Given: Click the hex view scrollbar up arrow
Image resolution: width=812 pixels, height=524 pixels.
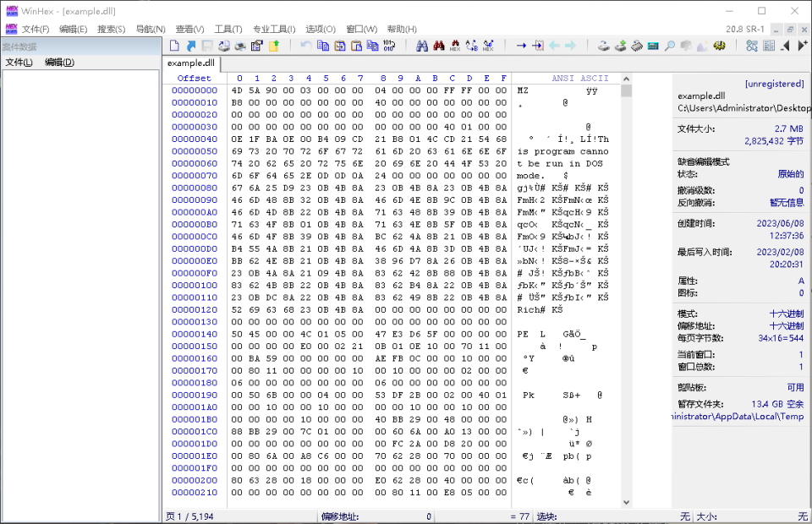Looking at the screenshot, I should click(626, 79).
